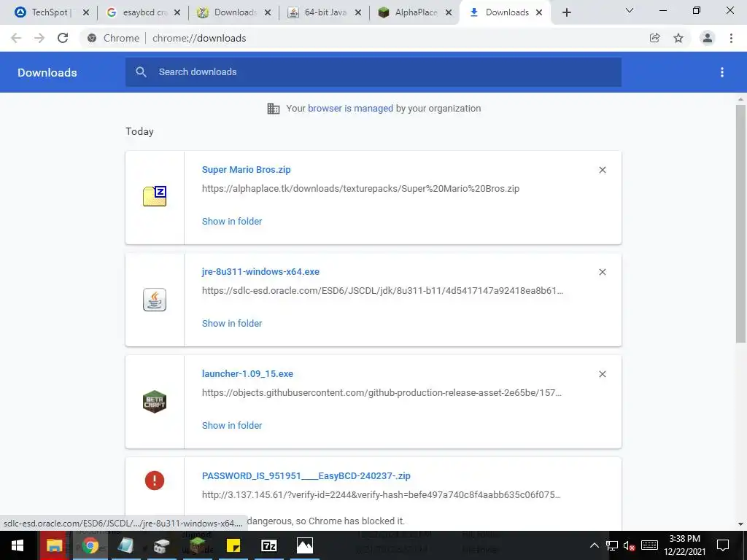
Task: Click PASSWORD_IS_951951 EasyBCD zip filename
Action: (x=306, y=475)
